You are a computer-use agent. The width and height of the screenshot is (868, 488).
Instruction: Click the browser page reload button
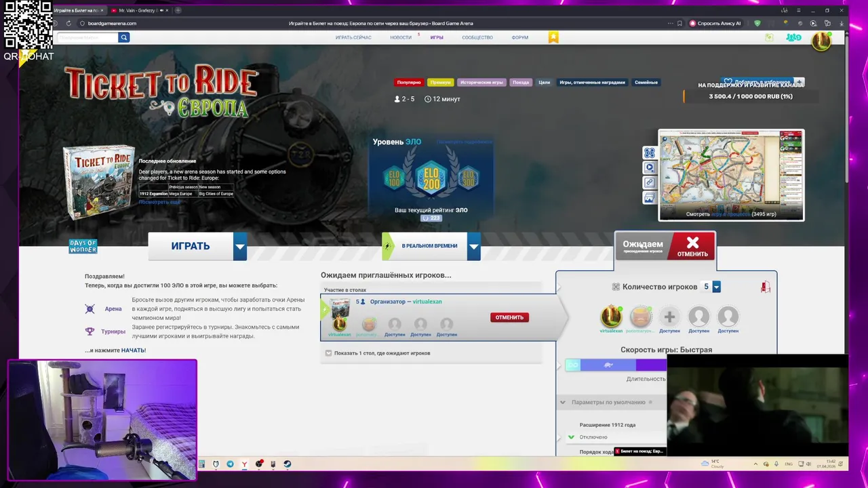[68, 23]
